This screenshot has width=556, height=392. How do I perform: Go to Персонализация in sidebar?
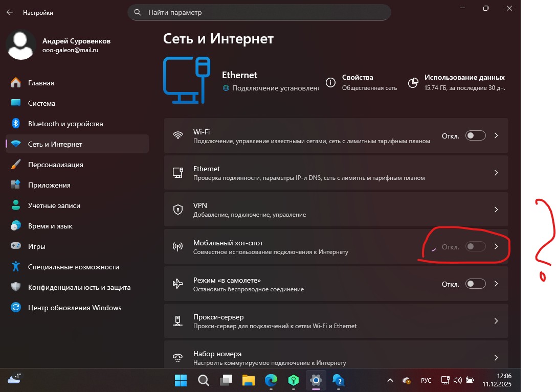(55, 165)
